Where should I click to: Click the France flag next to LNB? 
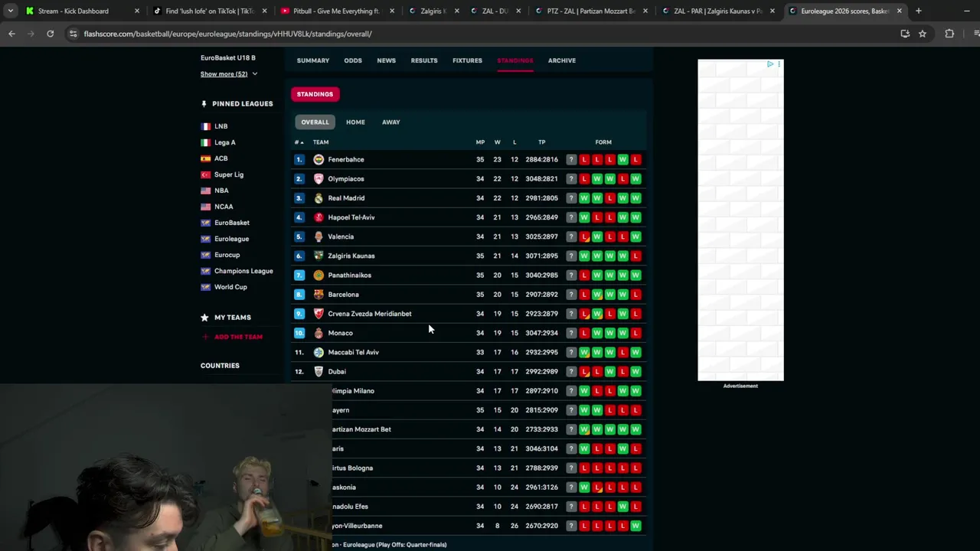pos(205,126)
